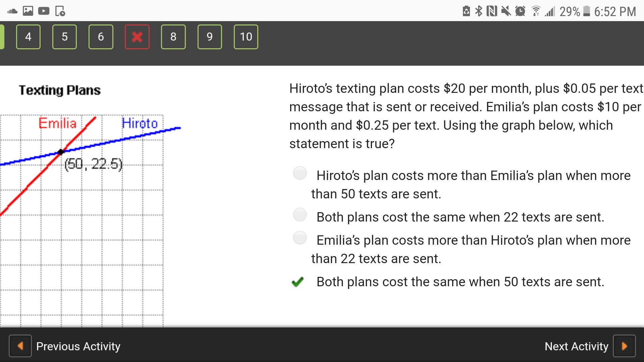The width and height of the screenshot is (644, 362).
Task: Tap the orange Next Activity arrow icon
Action: pyautogui.click(x=624, y=346)
